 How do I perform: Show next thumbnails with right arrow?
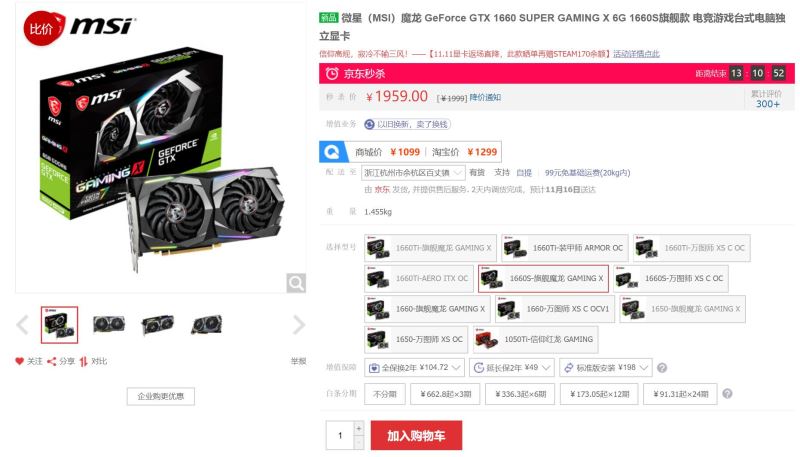pyautogui.click(x=299, y=325)
